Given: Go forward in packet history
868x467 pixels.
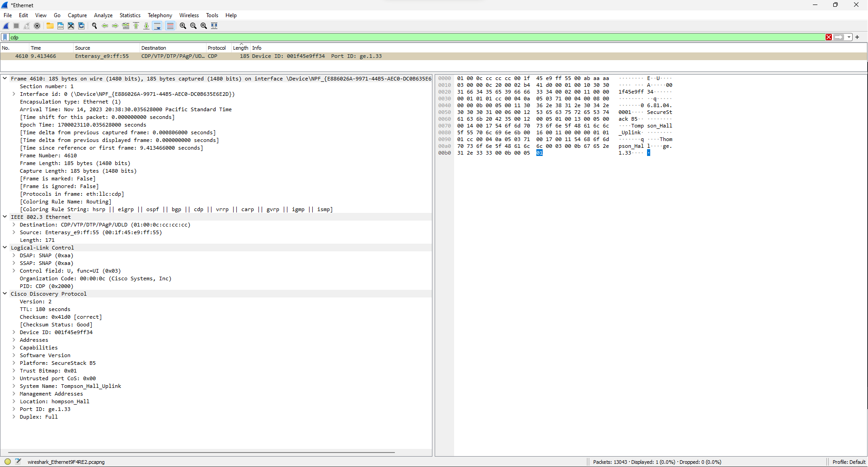Looking at the screenshot, I should point(115,26).
